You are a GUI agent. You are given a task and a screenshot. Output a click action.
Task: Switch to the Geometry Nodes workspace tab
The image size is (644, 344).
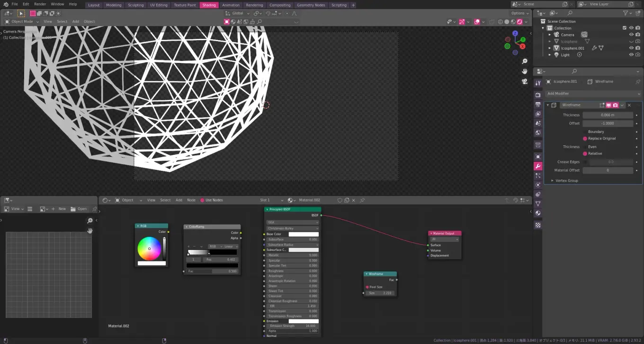pyautogui.click(x=311, y=5)
